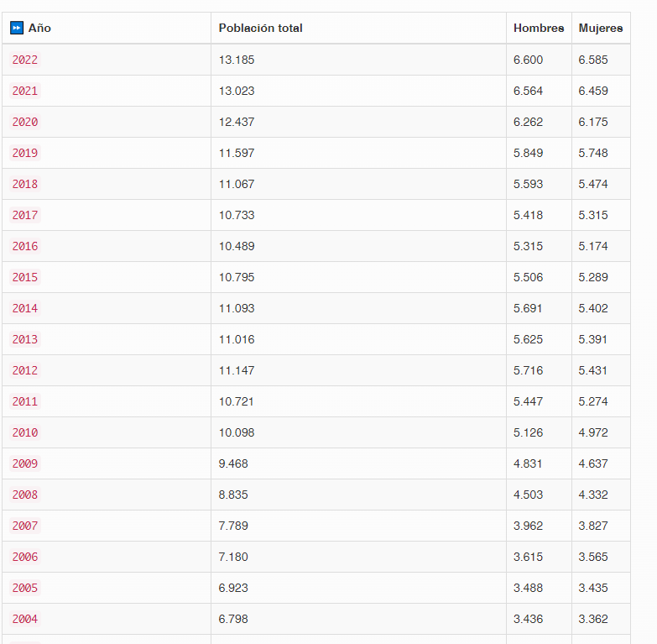
Task: Open the 2008 year link
Action: click(25, 495)
